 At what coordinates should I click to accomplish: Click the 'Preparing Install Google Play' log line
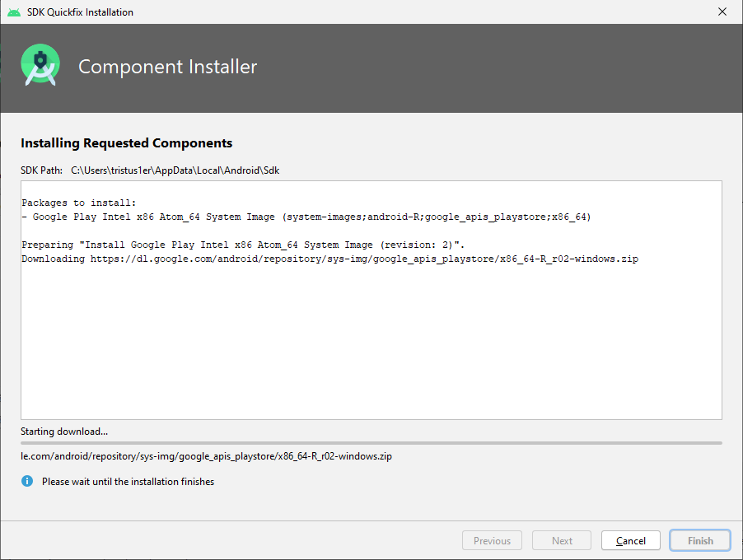243,245
